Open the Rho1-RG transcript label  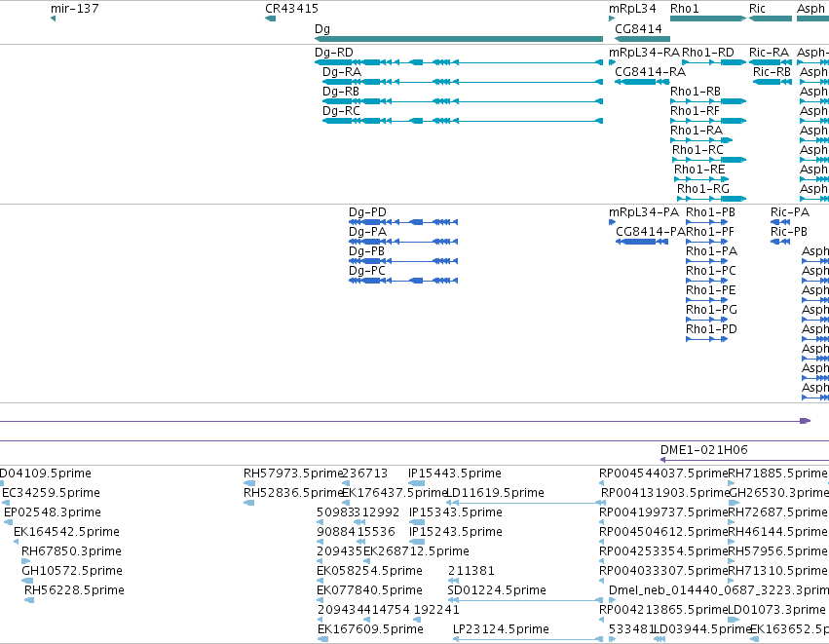click(x=703, y=189)
